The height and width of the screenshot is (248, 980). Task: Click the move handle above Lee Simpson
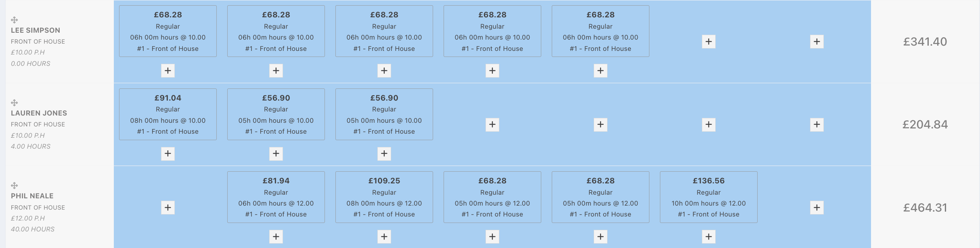tap(14, 20)
